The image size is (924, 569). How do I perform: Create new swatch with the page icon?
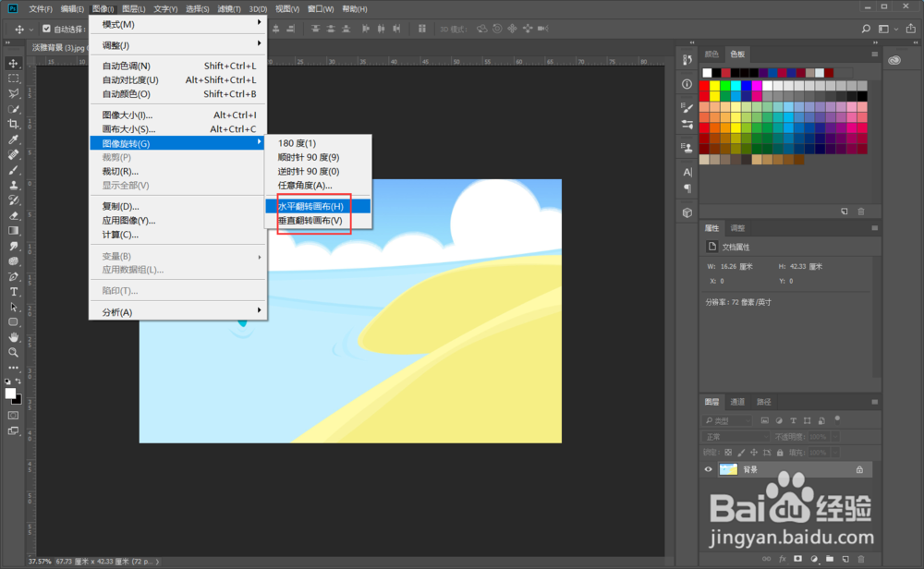pyautogui.click(x=845, y=212)
